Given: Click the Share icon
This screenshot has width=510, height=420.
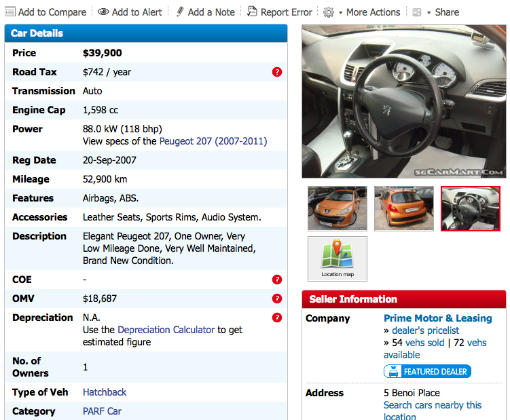Looking at the screenshot, I should [x=417, y=12].
